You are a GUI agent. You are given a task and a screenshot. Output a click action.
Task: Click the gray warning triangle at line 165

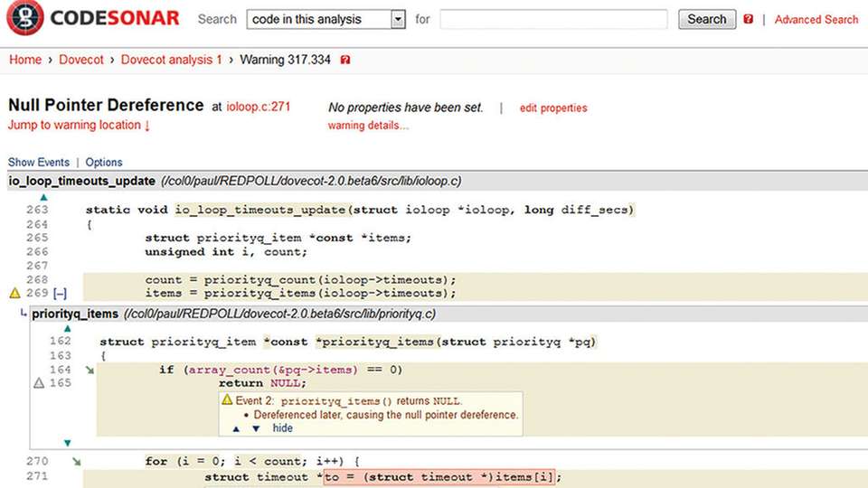click(39, 383)
